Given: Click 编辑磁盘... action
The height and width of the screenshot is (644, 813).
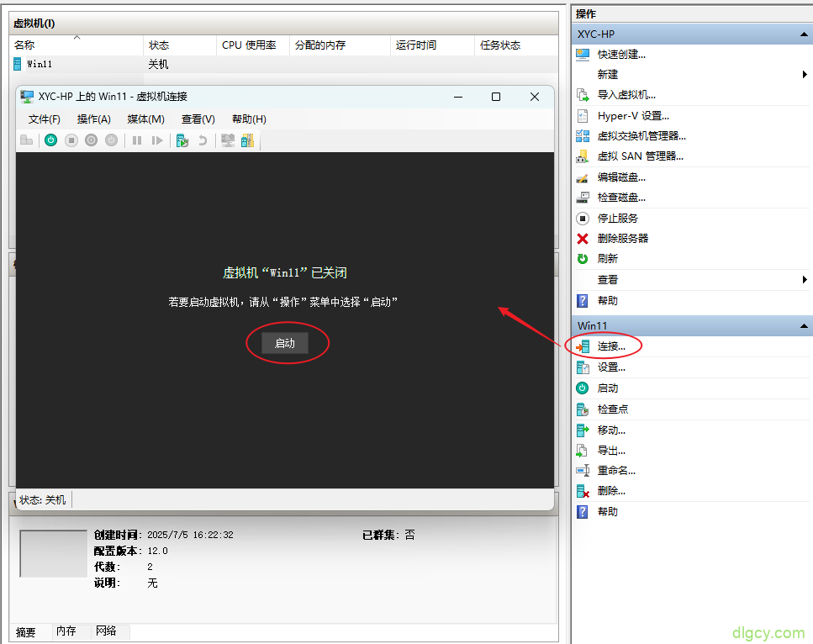Looking at the screenshot, I should (x=621, y=177).
